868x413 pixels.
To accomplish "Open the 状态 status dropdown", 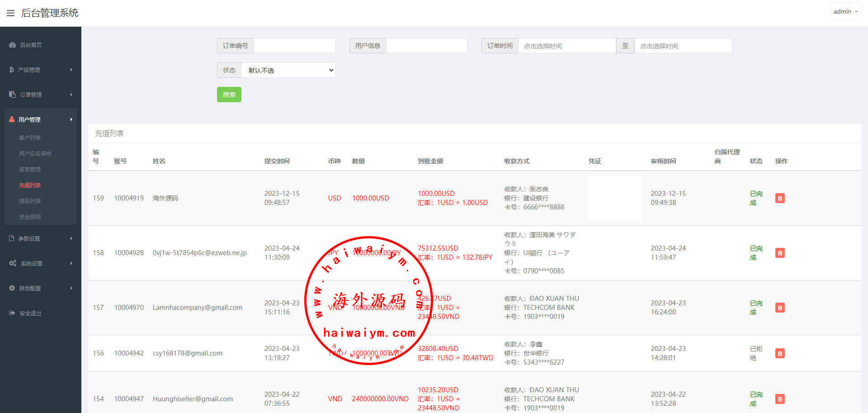I will pos(288,70).
